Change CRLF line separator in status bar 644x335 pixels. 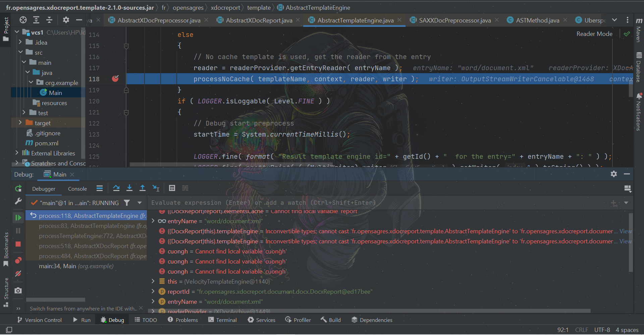pyautogui.click(x=582, y=330)
